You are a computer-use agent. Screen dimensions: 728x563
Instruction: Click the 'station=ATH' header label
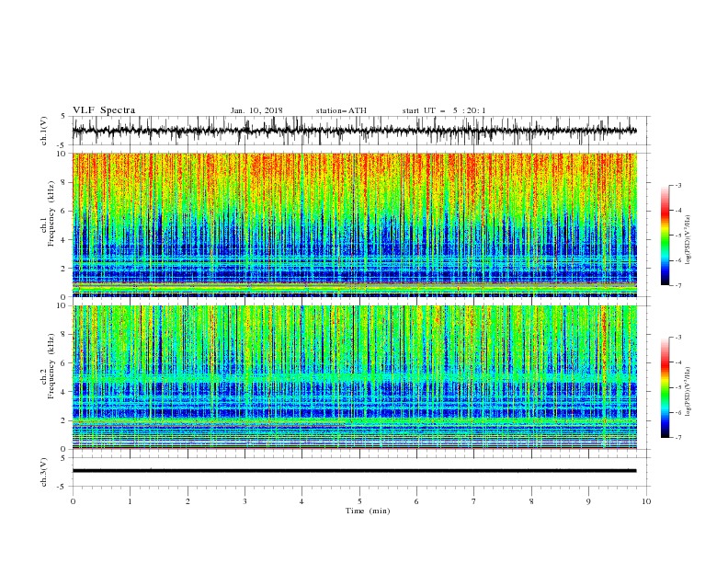pyautogui.click(x=341, y=110)
